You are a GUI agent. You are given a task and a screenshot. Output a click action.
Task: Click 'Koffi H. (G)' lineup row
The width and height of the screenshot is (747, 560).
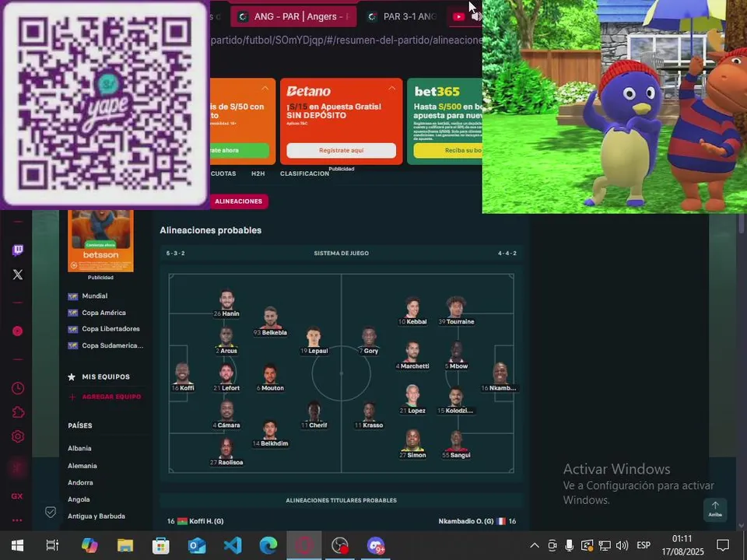pyautogui.click(x=196, y=521)
